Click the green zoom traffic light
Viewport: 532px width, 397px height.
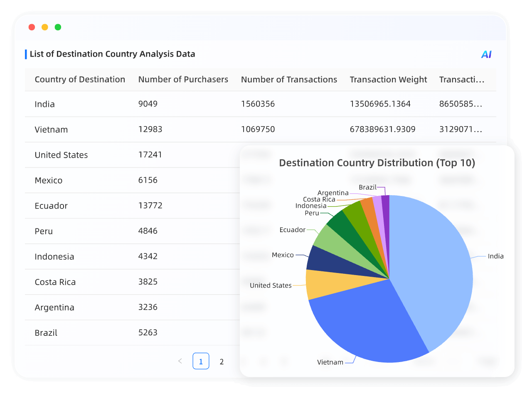point(58,27)
